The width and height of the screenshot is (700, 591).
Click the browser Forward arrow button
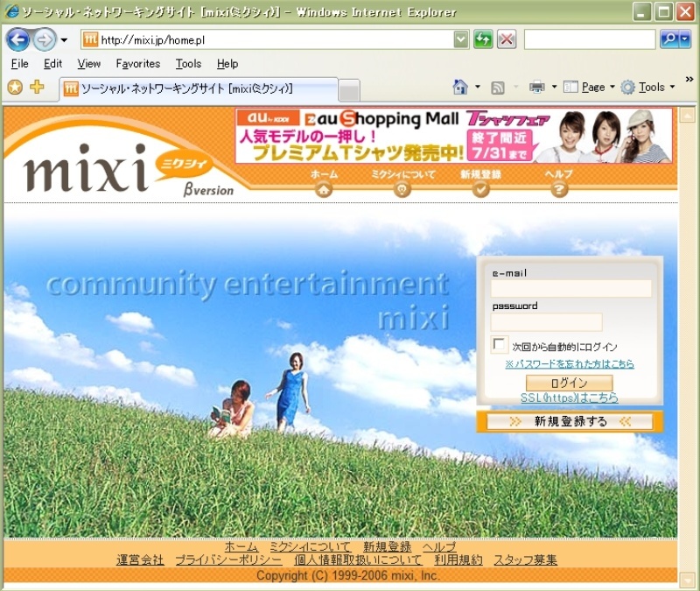click(45, 39)
